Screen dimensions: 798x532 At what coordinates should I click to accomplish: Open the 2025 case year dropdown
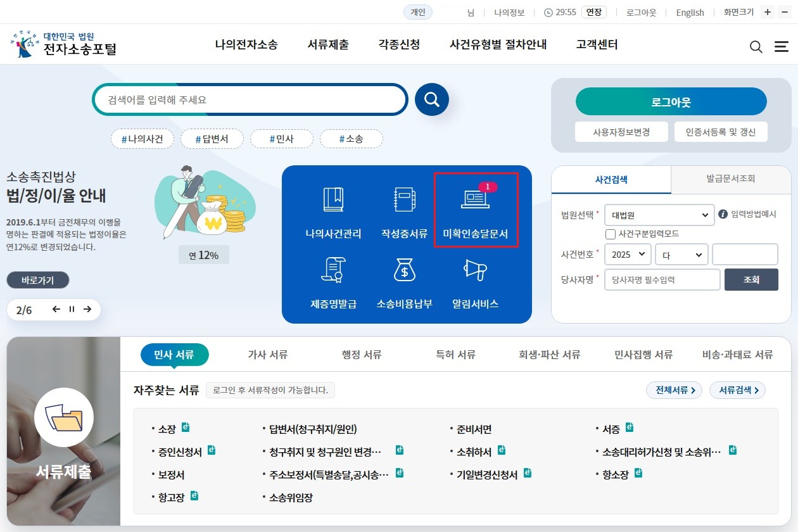[628, 254]
